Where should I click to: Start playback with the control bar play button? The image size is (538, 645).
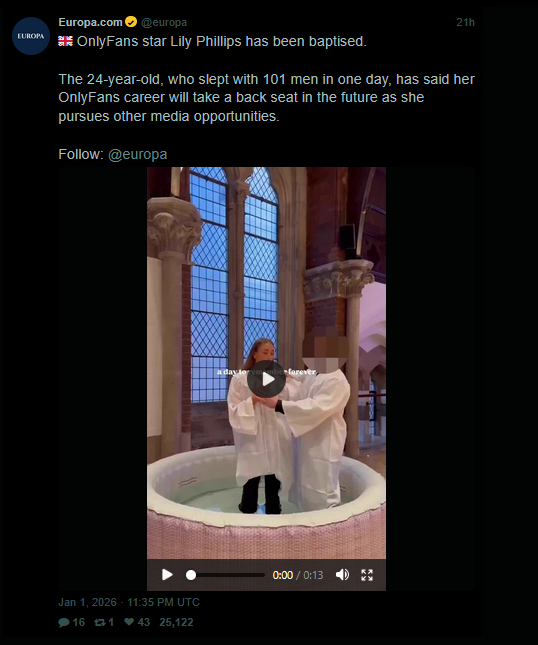point(167,575)
